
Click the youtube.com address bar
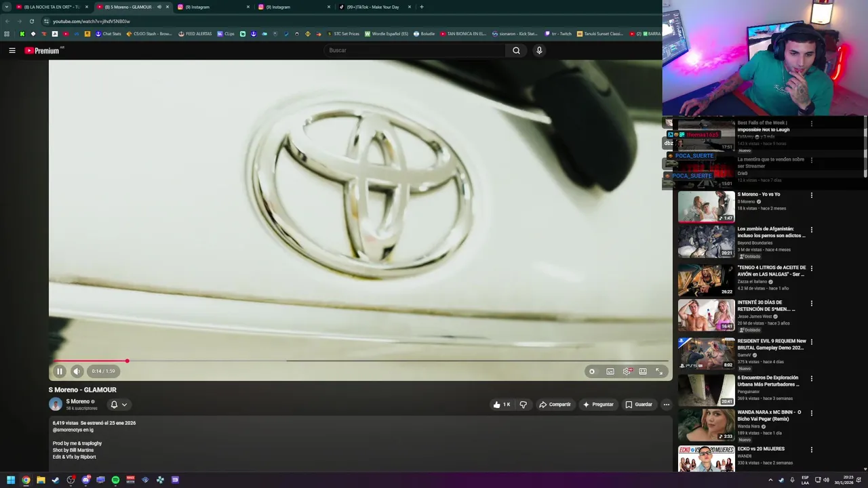(339, 21)
